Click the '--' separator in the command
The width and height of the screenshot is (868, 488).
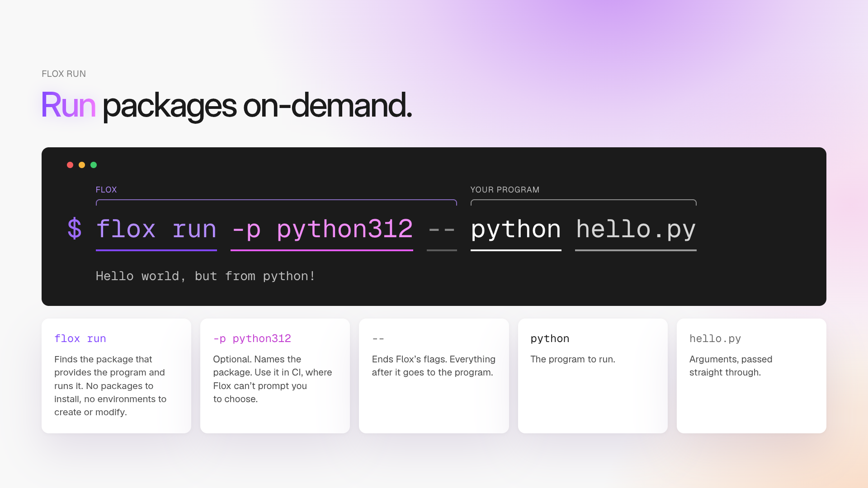coord(442,230)
